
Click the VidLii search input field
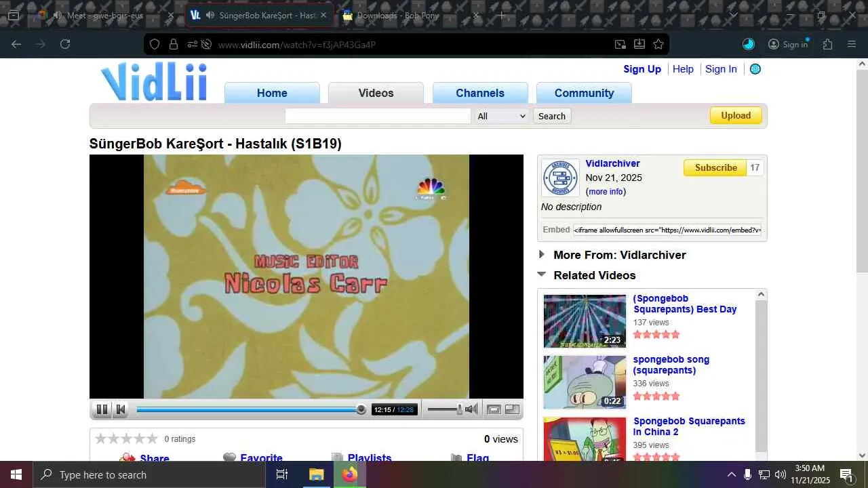pos(378,116)
